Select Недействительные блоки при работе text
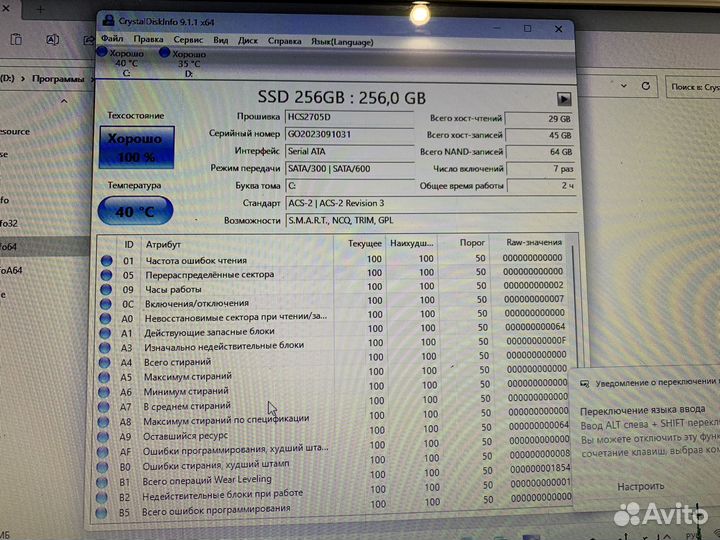The width and height of the screenshot is (720, 540). tap(222, 495)
